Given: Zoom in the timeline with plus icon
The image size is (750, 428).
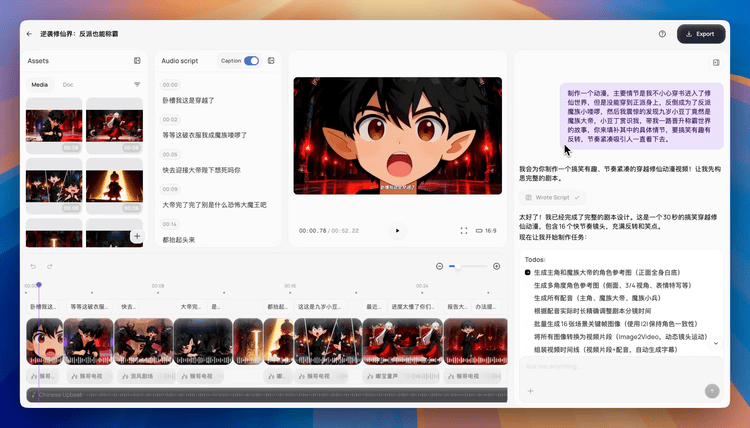Looking at the screenshot, I should (x=496, y=266).
